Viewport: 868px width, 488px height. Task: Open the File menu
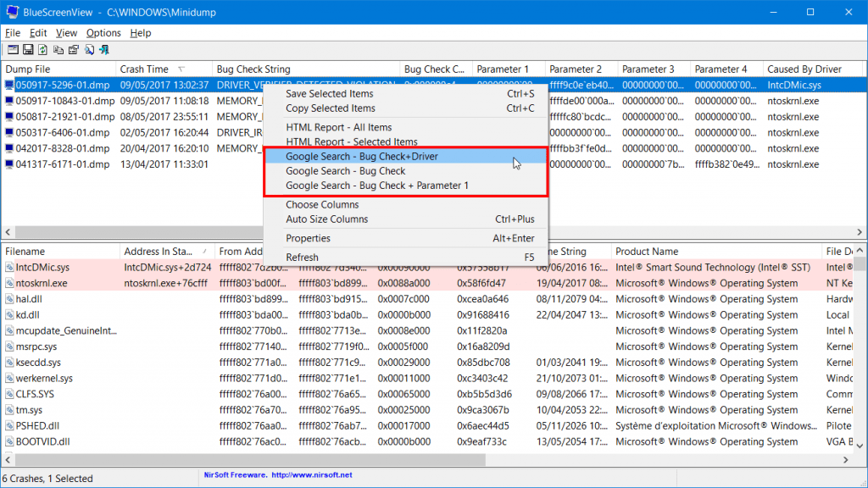pos(13,33)
